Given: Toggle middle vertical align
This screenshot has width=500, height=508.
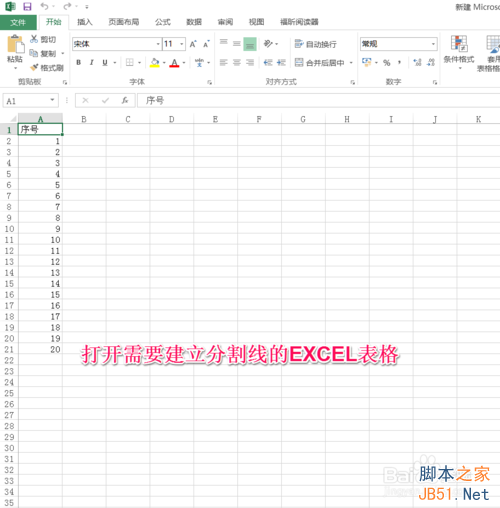Looking at the screenshot, I should (x=237, y=44).
